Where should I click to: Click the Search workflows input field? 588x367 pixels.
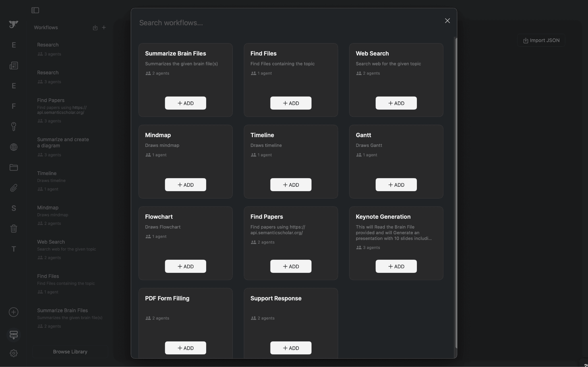pyautogui.click(x=287, y=23)
